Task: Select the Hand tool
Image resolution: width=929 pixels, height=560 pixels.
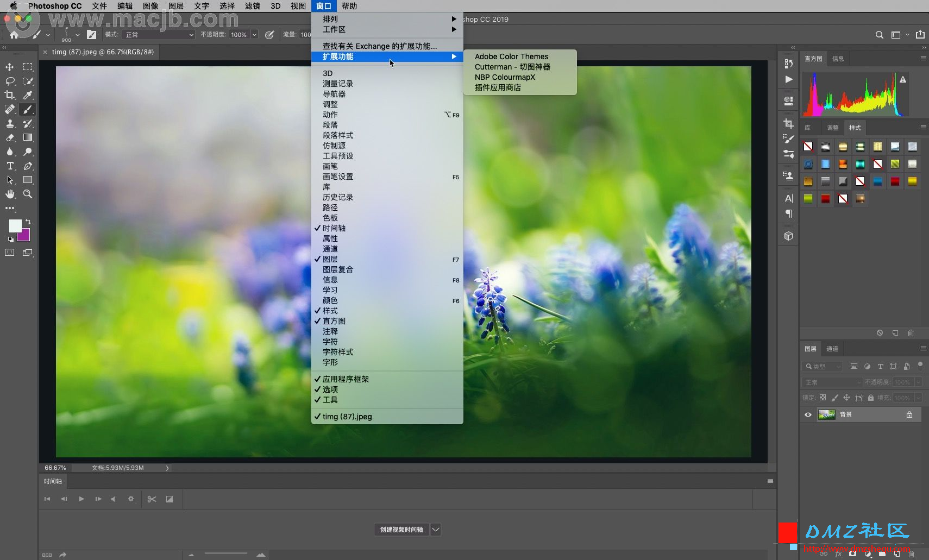Action: click(10, 194)
